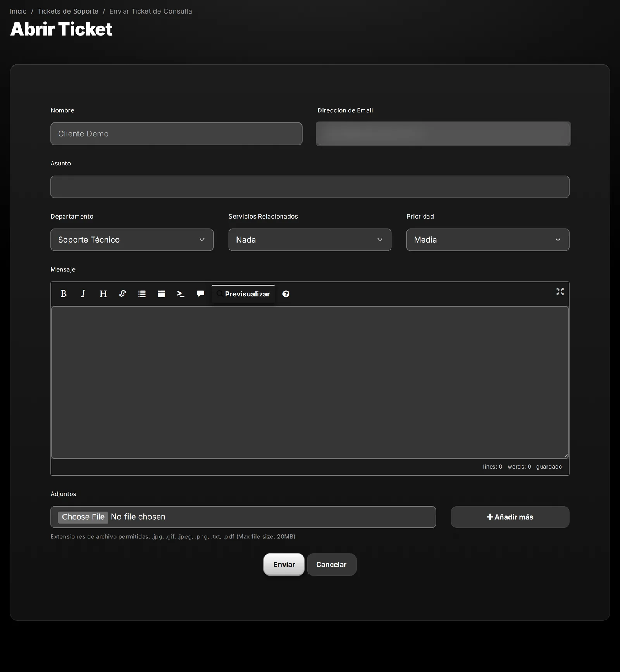Click the 'lines: 0' status text
The height and width of the screenshot is (672, 620).
493,467
